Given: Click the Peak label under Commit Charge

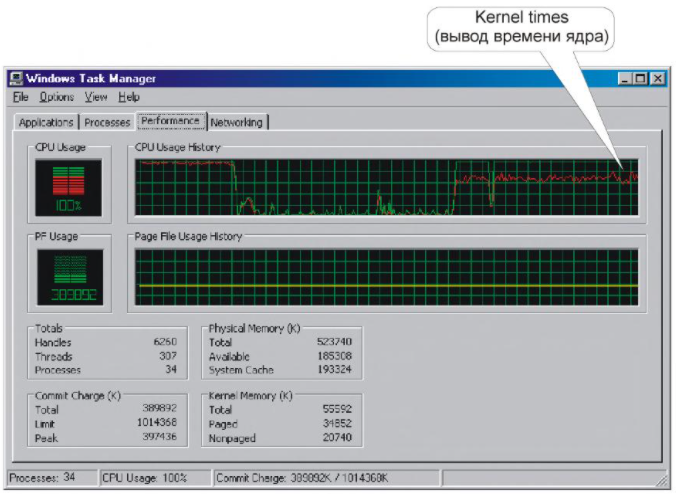Looking at the screenshot, I should click(x=46, y=438).
